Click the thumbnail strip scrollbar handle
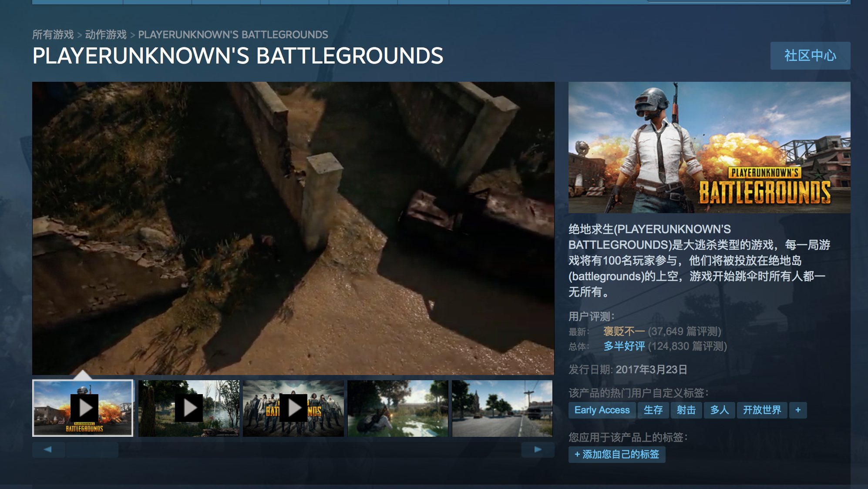The image size is (868, 489). point(92,449)
